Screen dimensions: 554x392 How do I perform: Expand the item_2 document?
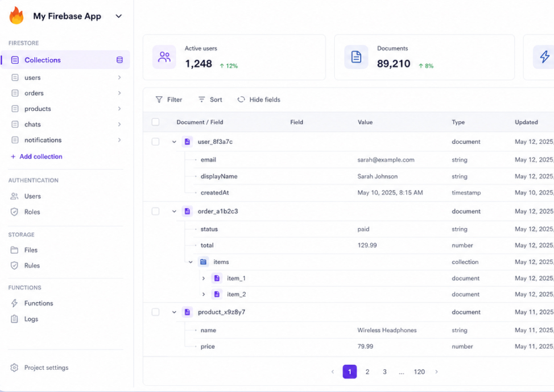pos(204,294)
